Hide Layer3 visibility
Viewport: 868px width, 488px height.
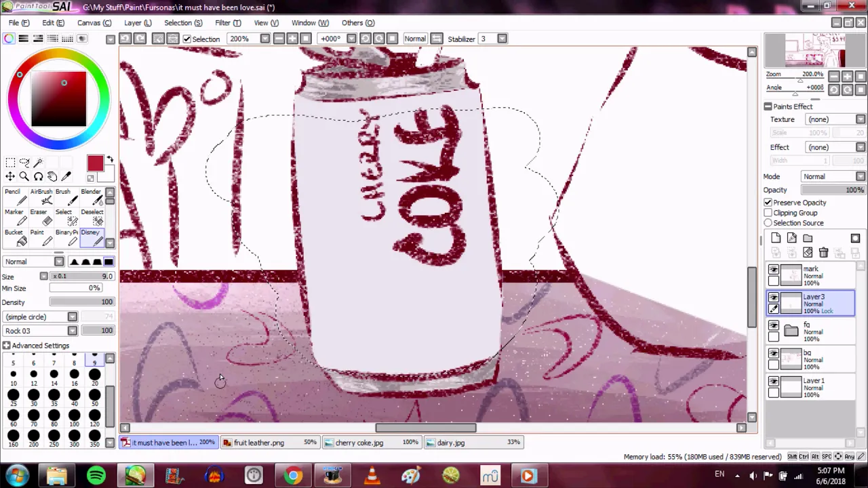click(774, 298)
